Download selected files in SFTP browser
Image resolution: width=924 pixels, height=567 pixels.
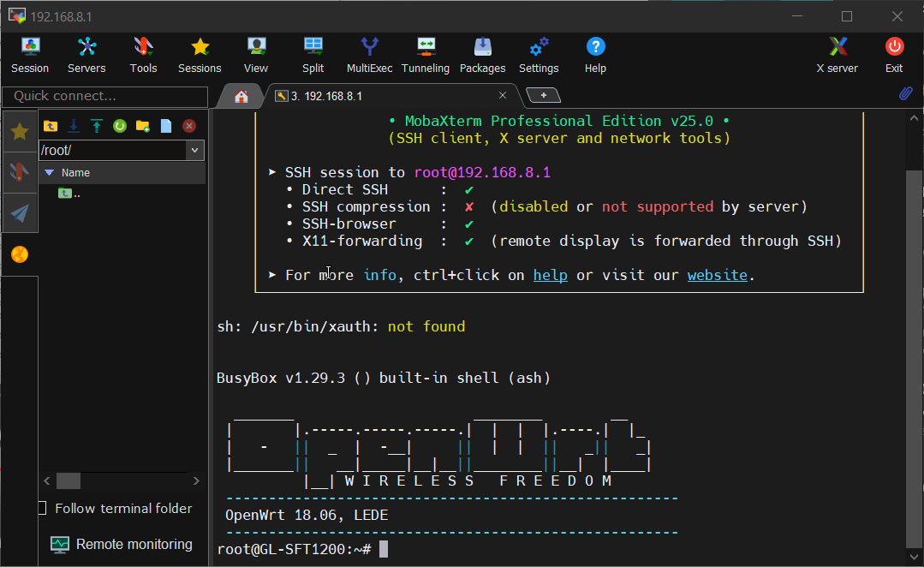tap(74, 126)
